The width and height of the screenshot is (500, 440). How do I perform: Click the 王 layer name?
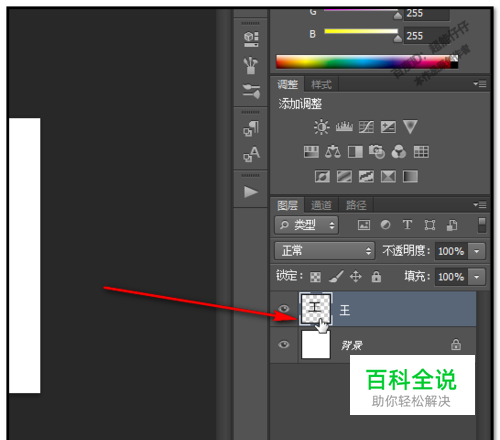tap(345, 310)
